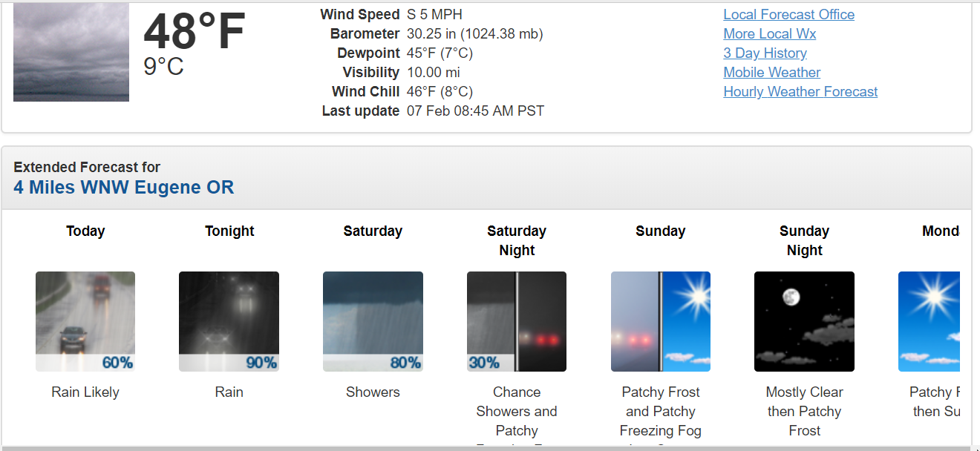Click the Sunday Patchy Frost forecast icon
The image size is (980, 451).
660,321
